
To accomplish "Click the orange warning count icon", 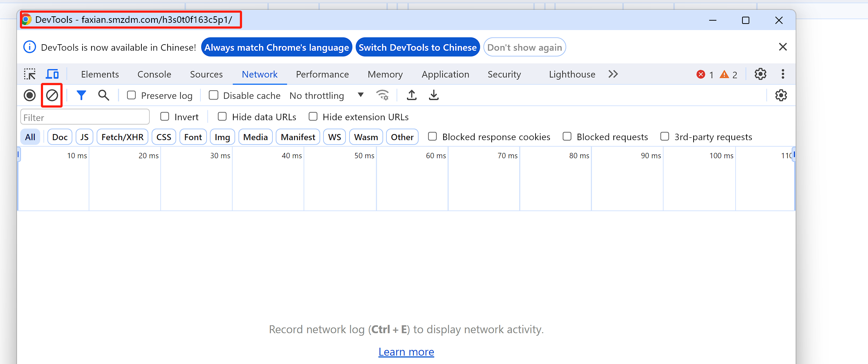I will [x=724, y=75].
